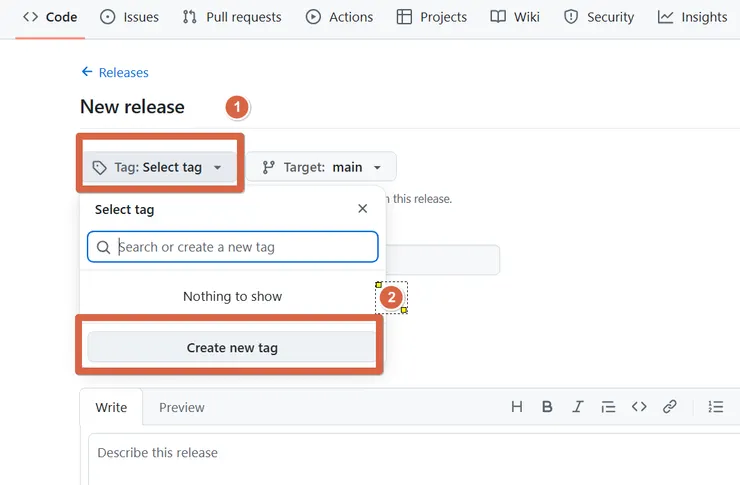Switch to the Actions tab
This screenshot has width=740, height=485.
coord(339,17)
